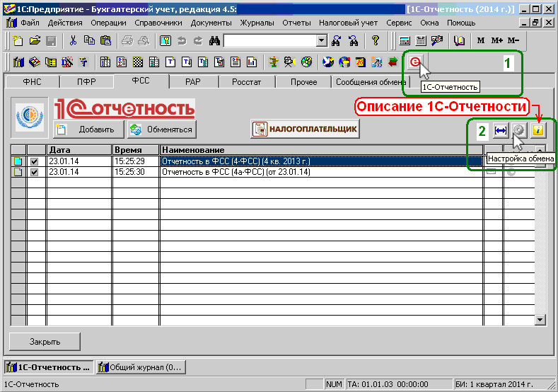Click the red 1С-Отчетность toolbar icon
Image resolution: width=558 pixels, height=392 pixels.
pos(415,62)
